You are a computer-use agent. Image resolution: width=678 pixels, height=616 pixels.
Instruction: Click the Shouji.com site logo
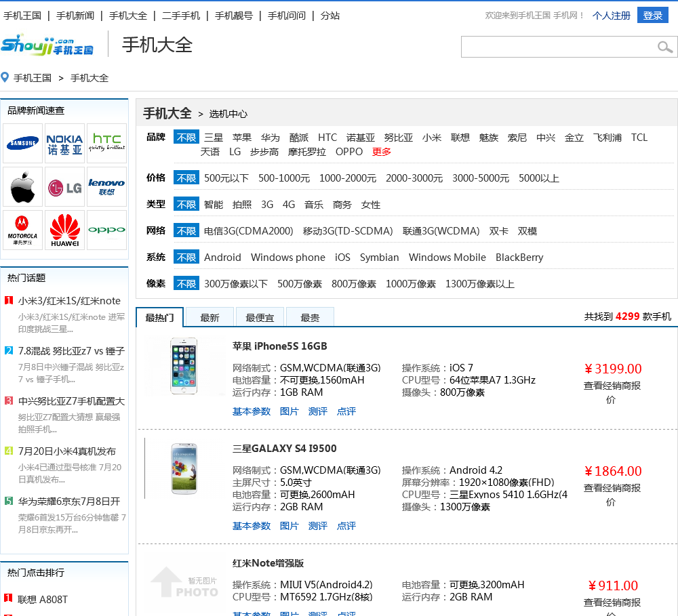tap(47, 45)
